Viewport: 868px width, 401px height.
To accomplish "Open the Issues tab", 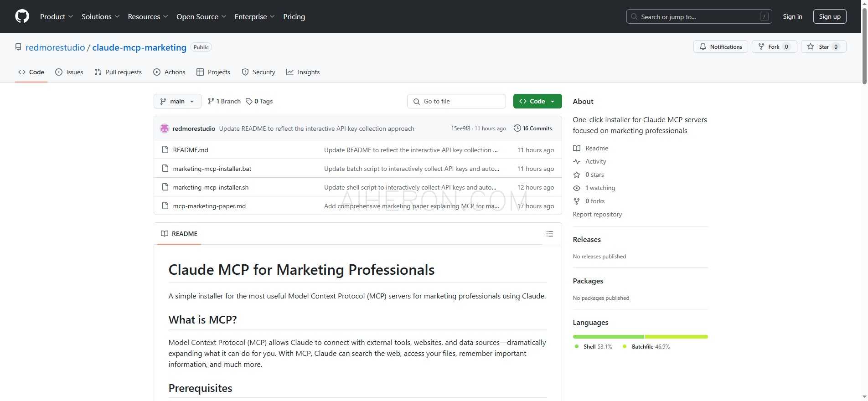I will 69,72.
